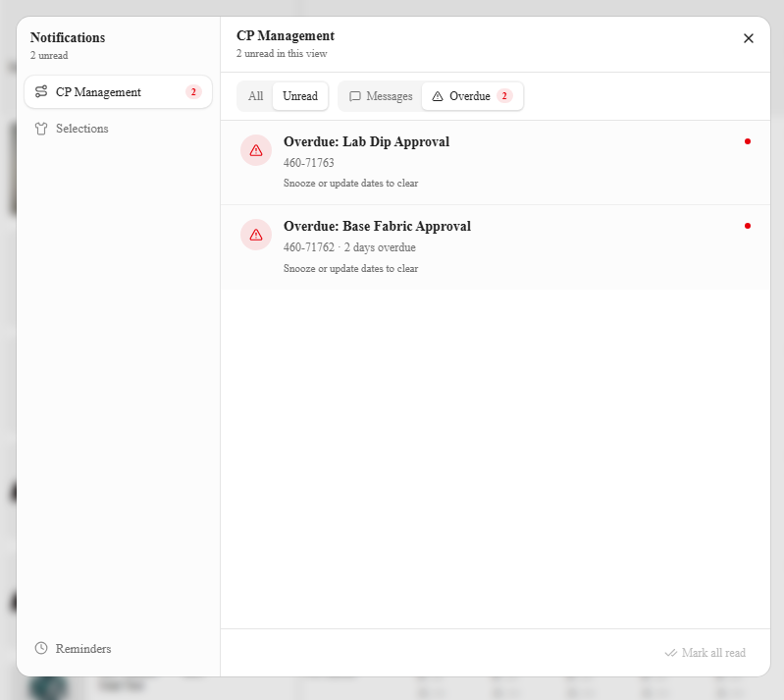The height and width of the screenshot is (700, 784).
Task: Open CP Management notifications category
Action: 118,92
